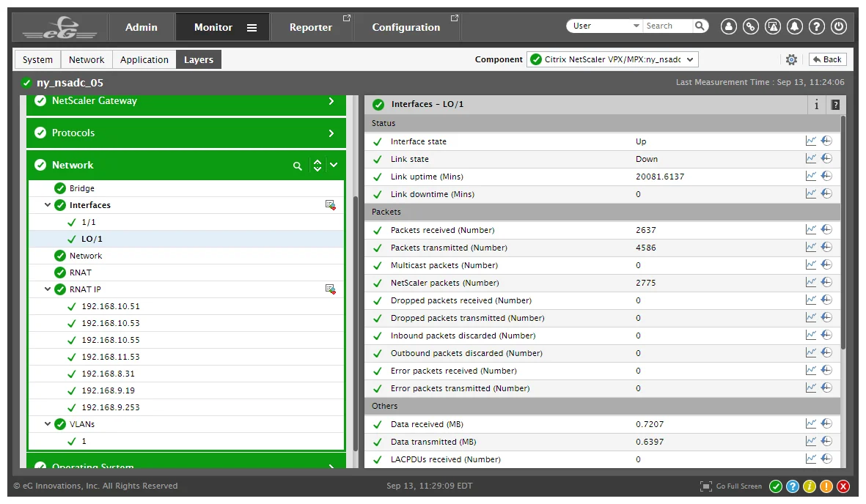
Task: Select the RNAT test in tree
Action: (x=80, y=273)
